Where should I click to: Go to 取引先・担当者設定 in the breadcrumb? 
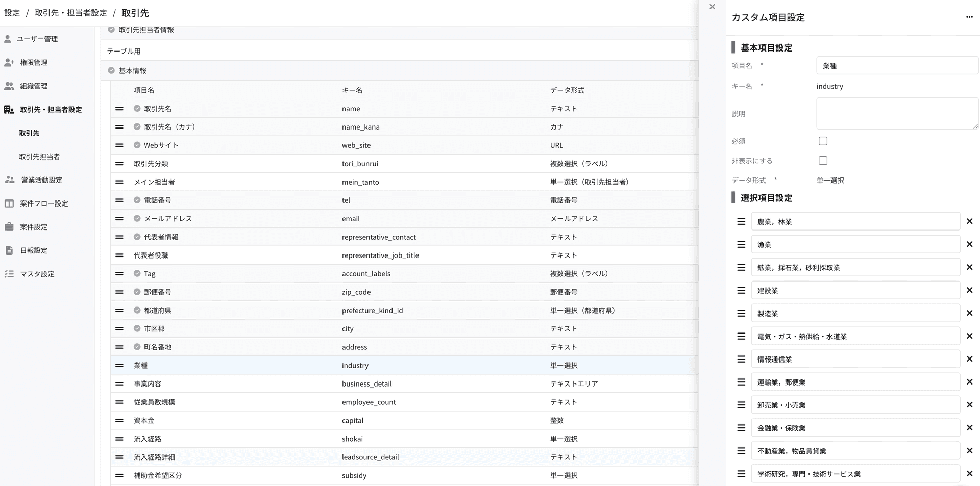pos(70,13)
